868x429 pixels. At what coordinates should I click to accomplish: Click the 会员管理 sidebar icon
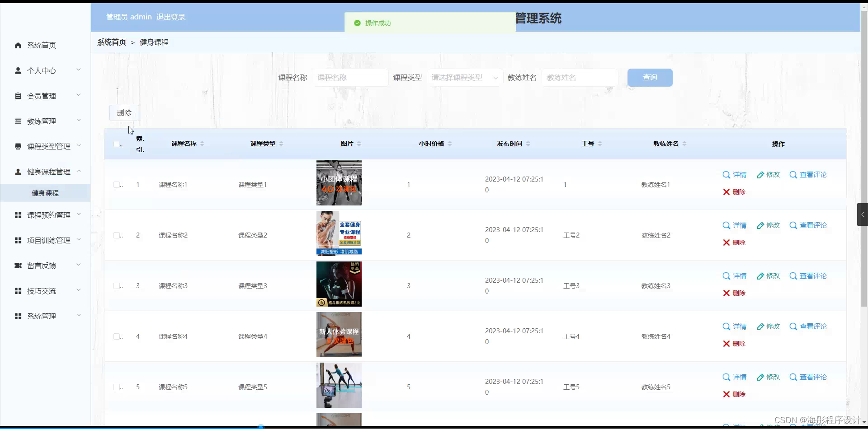pos(18,96)
